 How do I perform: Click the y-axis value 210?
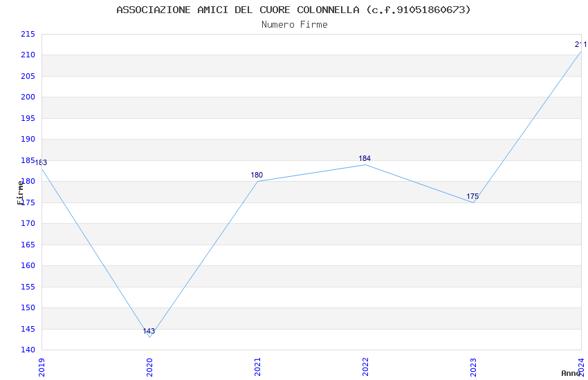pos(28,55)
